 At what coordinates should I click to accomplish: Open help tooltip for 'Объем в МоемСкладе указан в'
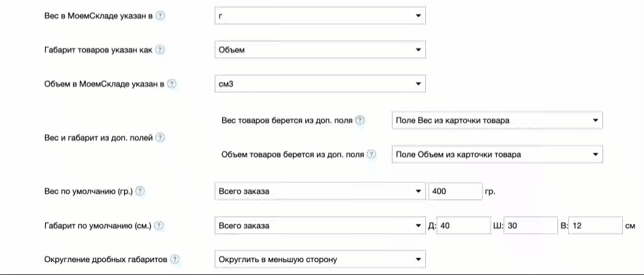(172, 84)
